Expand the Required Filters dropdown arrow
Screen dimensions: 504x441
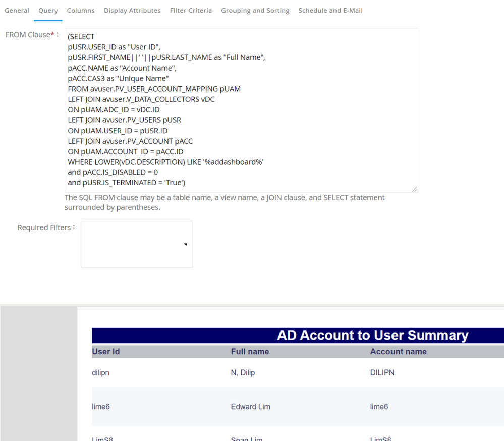click(x=186, y=244)
